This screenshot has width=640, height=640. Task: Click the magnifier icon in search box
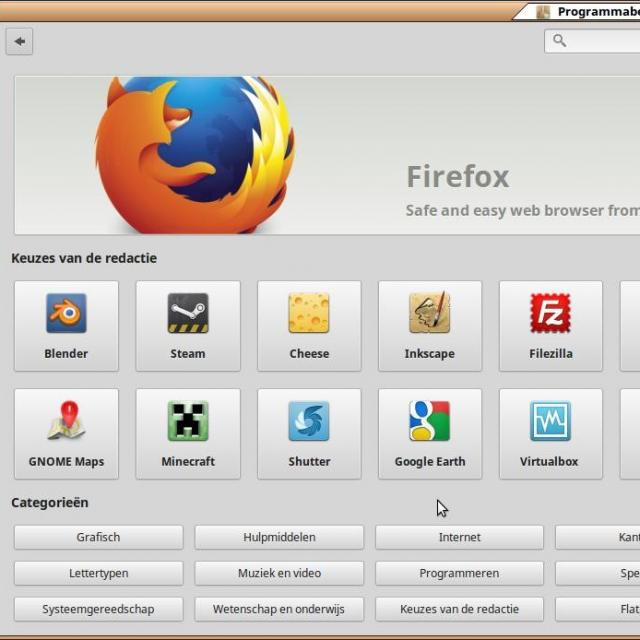[559, 40]
